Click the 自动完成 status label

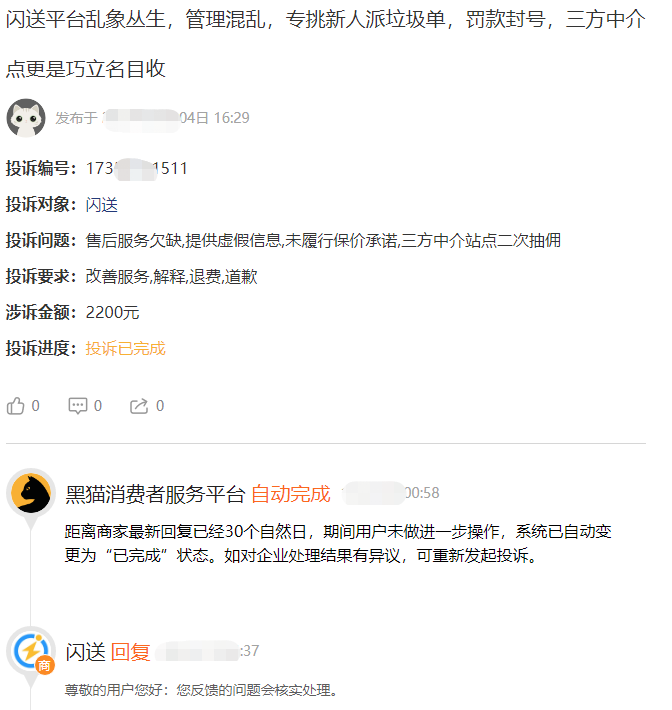[x=291, y=494]
